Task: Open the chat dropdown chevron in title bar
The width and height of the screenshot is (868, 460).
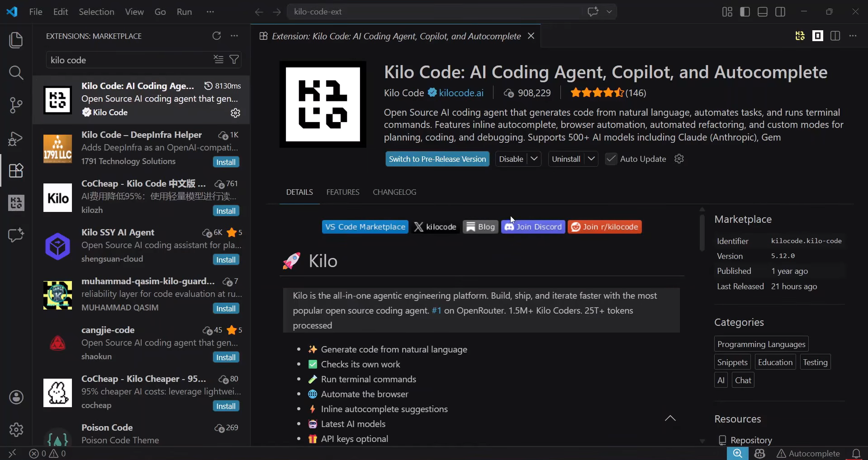Action: coord(609,12)
